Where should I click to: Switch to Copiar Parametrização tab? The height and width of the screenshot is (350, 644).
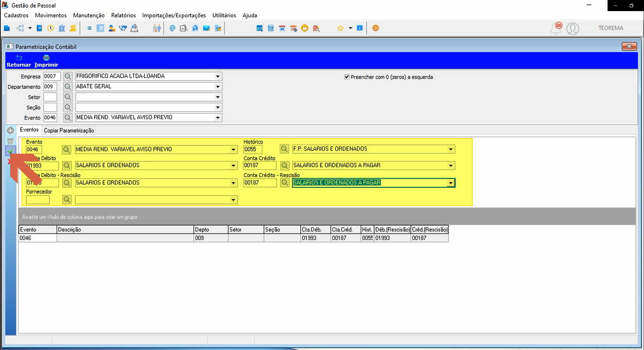coord(69,130)
